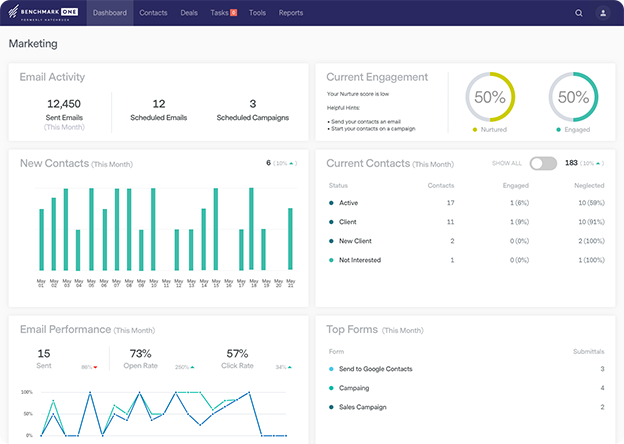Screen dimensions: 624x444
Task: Select the Not Interested status row
Action: pyautogui.click(x=466, y=260)
